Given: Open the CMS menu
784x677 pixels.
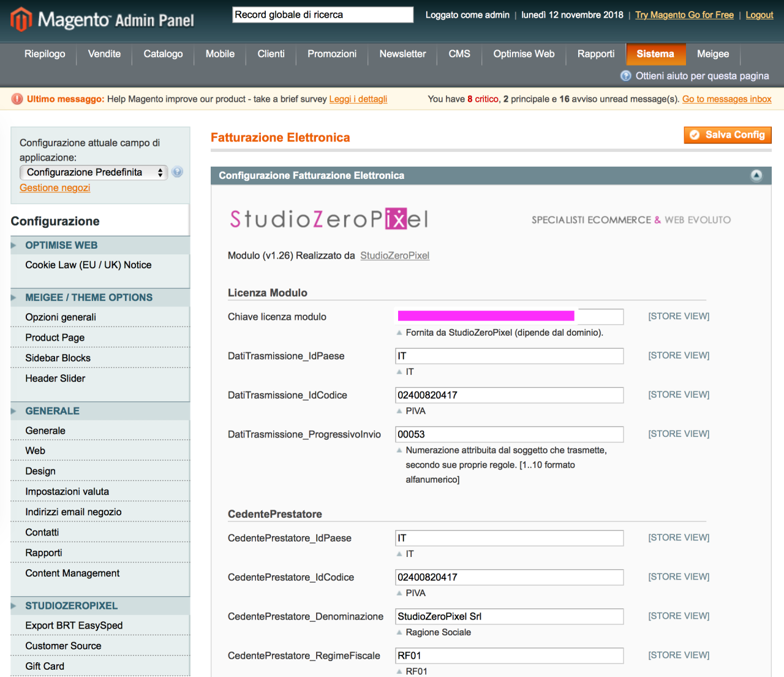Looking at the screenshot, I should coord(459,54).
